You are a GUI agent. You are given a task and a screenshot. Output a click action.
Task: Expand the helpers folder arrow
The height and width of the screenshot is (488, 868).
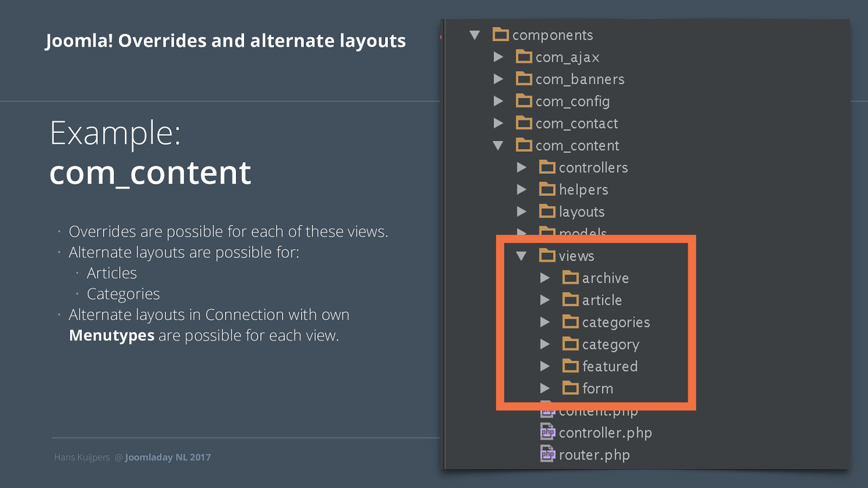pyautogui.click(x=521, y=190)
